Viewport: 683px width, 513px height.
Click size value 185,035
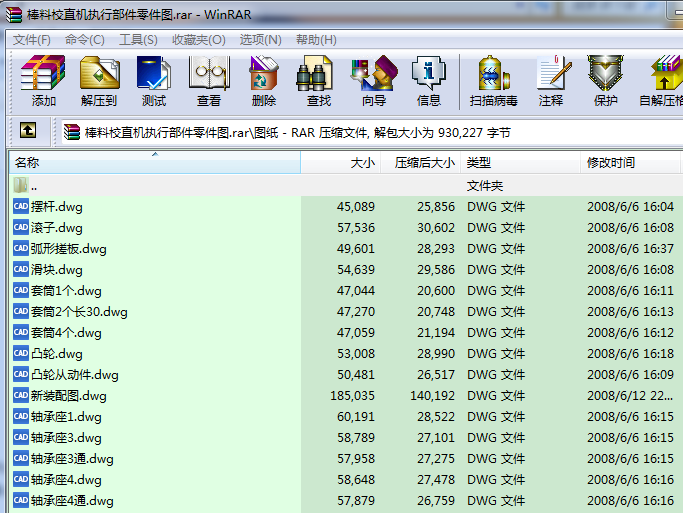352,395
